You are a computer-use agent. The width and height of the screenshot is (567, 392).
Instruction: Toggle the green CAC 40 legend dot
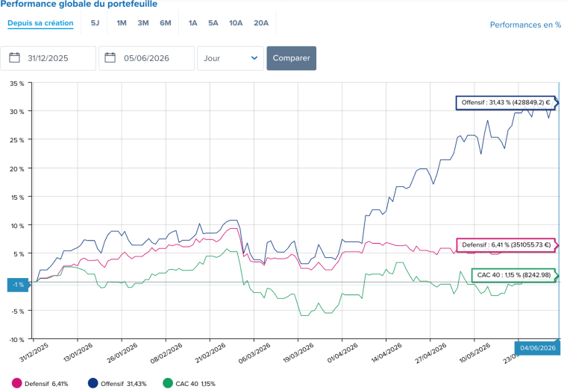(168, 383)
